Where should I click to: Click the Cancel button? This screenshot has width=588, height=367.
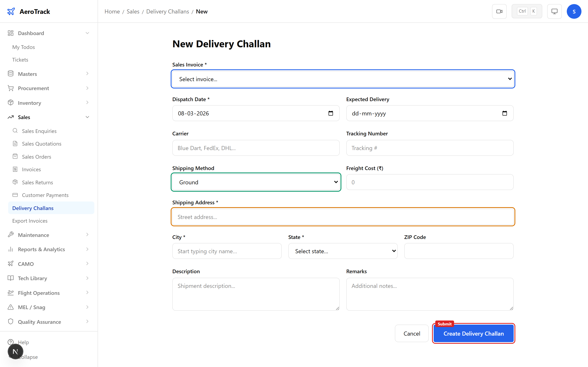pos(411,333)
